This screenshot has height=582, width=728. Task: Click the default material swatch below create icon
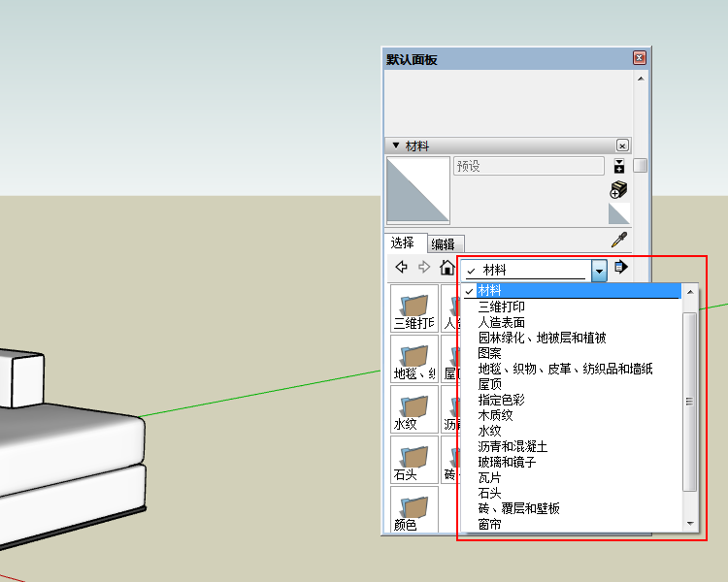(x=619, y=213)
